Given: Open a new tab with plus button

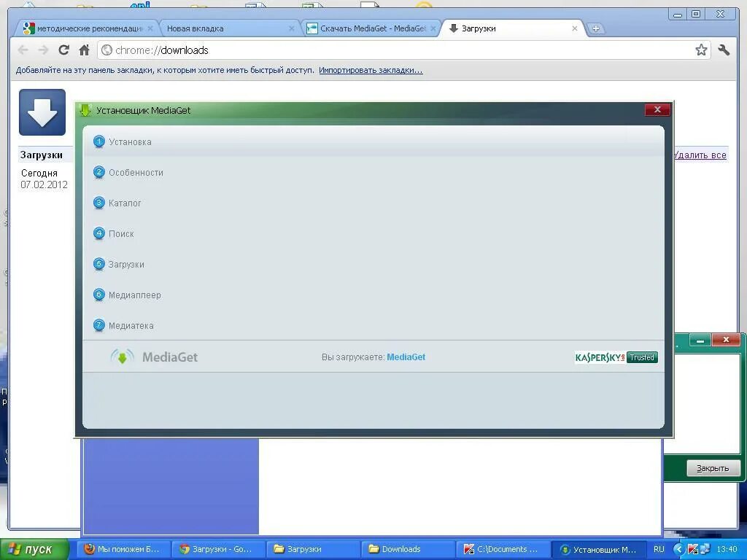Looking at the screenshot, I should pyautogui.click(x=595, y=28).
